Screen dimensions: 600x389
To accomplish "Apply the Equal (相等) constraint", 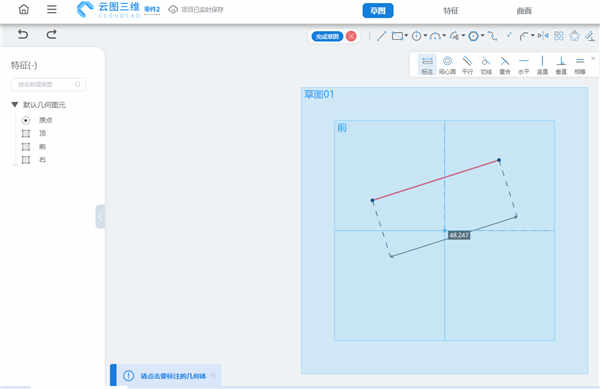I will tap(580, 65).
